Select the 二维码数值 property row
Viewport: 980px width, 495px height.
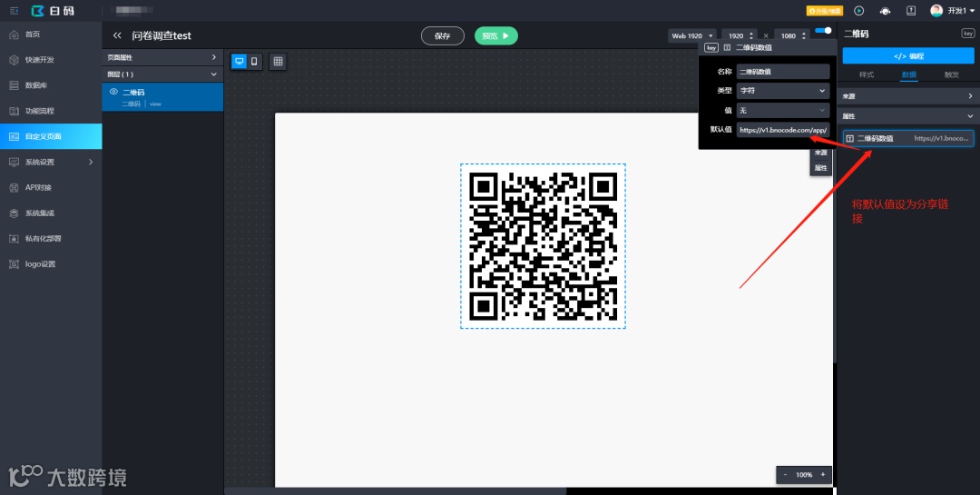pyautogui.click(x=908, y=138)
